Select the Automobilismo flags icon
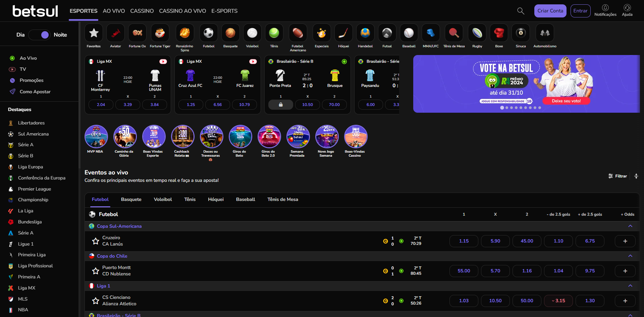Image resolution: width=644 pixels, height=317 pixels. click(x=545, y=33)
